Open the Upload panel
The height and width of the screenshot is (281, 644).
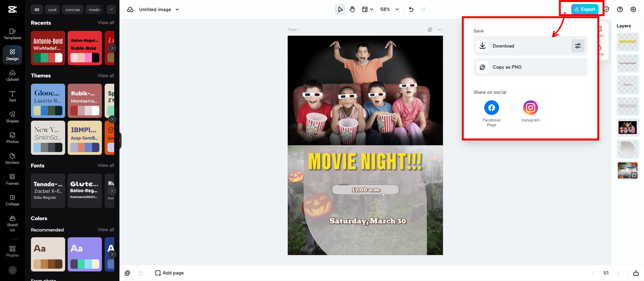(x=12, y=75)
